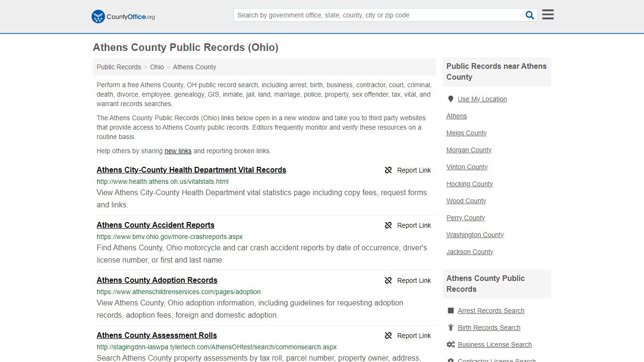Screen dimensions: 644x362
Task: Open Perry County link
Action: tap(466, 218)
